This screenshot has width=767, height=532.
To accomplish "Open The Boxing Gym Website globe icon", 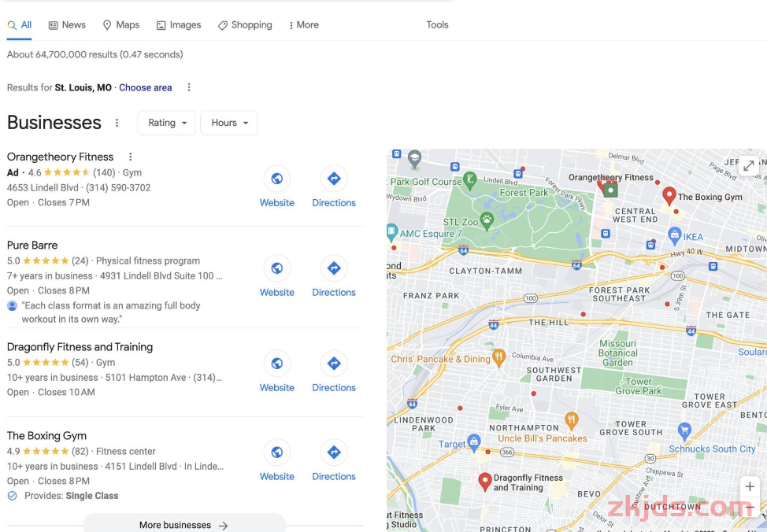I will click(277, 453).
